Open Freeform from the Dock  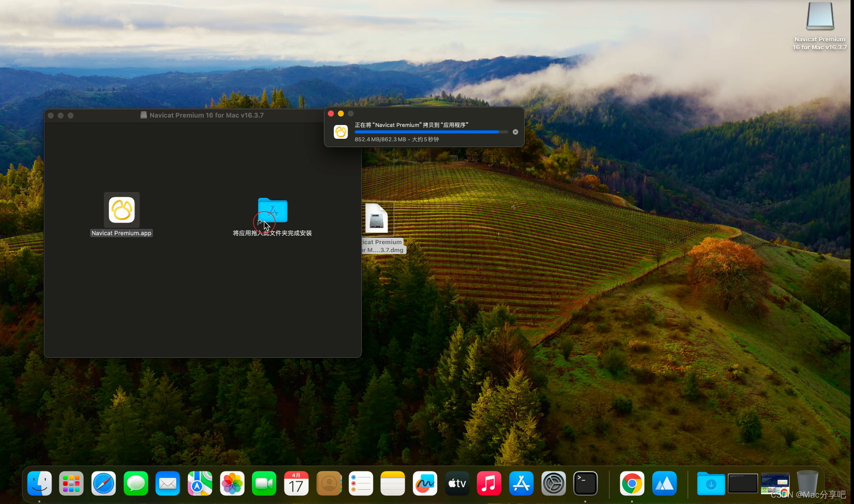[x=425, y=483]
